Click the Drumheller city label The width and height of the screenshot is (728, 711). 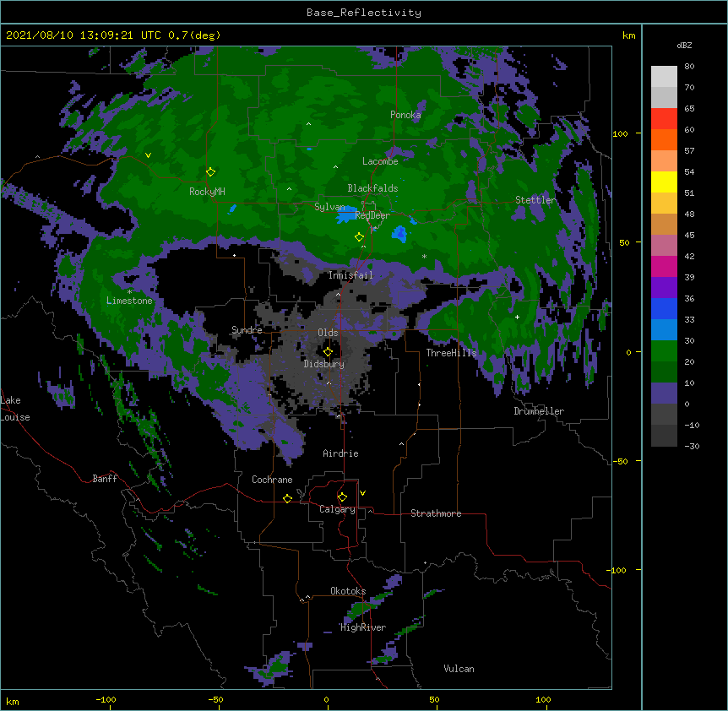(x=539, y=411)
